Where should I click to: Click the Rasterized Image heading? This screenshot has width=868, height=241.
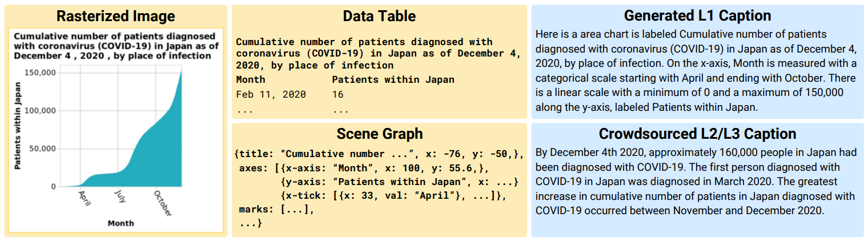click(116, 16)
